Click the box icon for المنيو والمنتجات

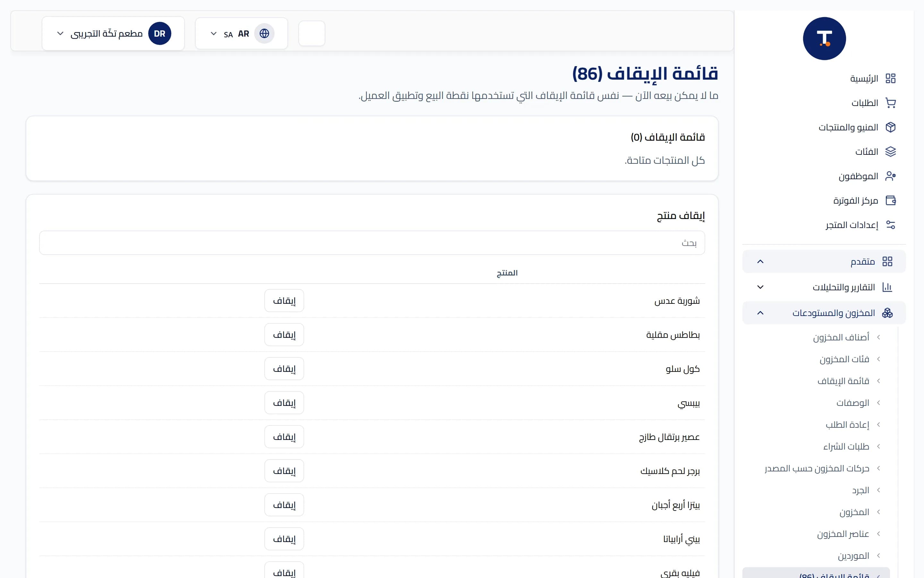[890, 127]
